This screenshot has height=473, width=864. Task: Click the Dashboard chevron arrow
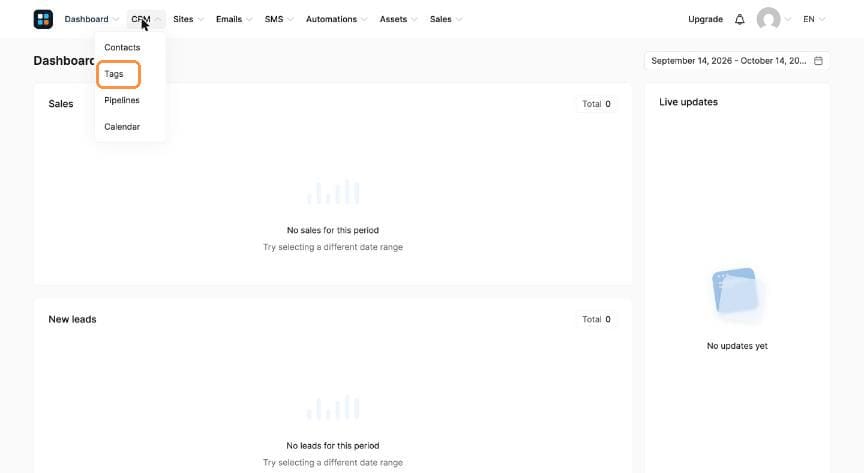point(116,19)
